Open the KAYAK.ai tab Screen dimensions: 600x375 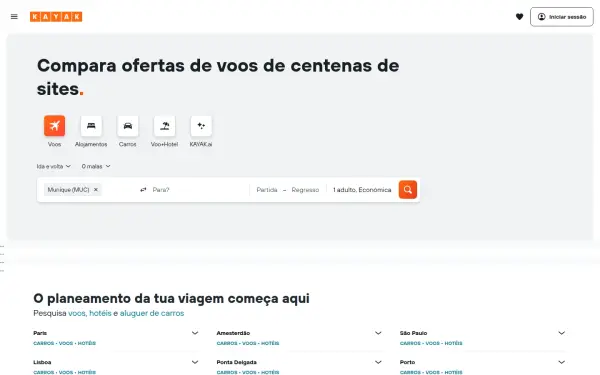201,126
